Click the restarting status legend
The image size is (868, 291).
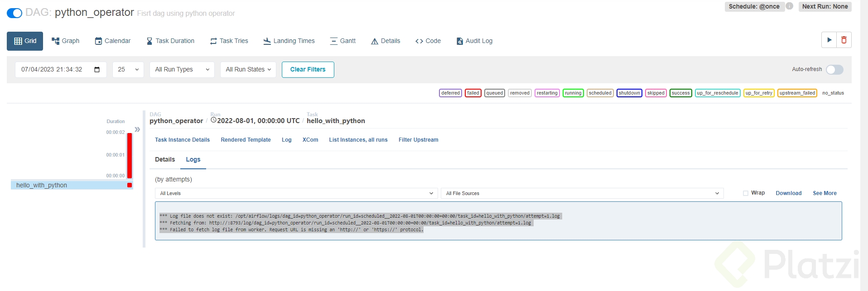coord(547,93)
